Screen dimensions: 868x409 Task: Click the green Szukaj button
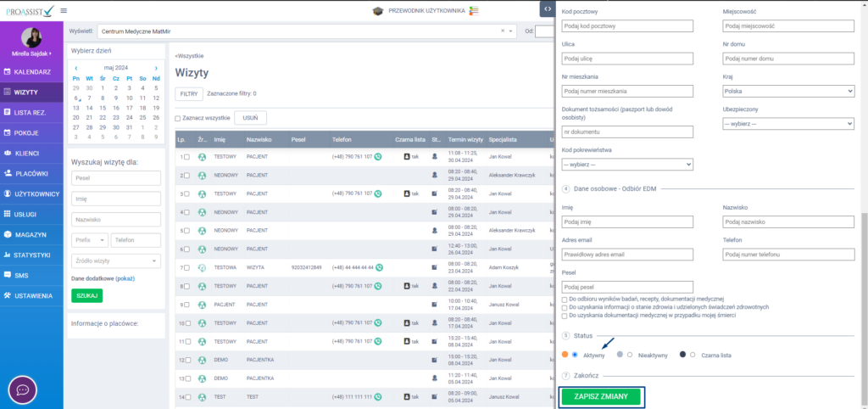[86, 295]
